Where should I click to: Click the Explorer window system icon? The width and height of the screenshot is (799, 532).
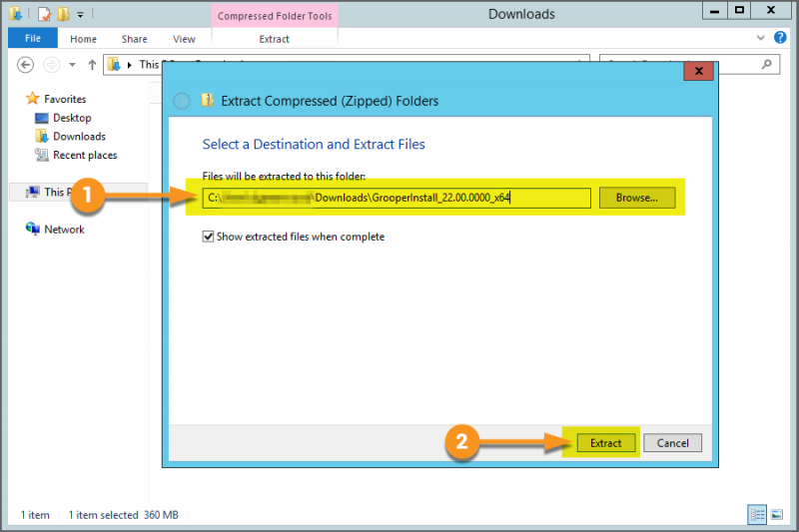click(16, 14)
